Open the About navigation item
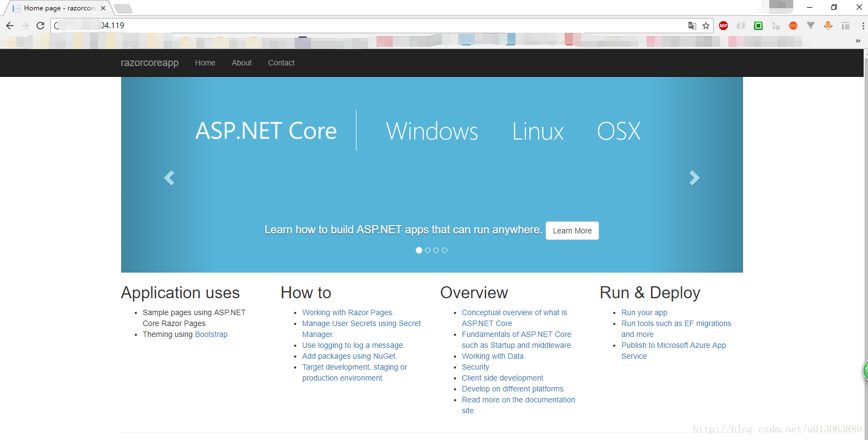 point(242,63)
